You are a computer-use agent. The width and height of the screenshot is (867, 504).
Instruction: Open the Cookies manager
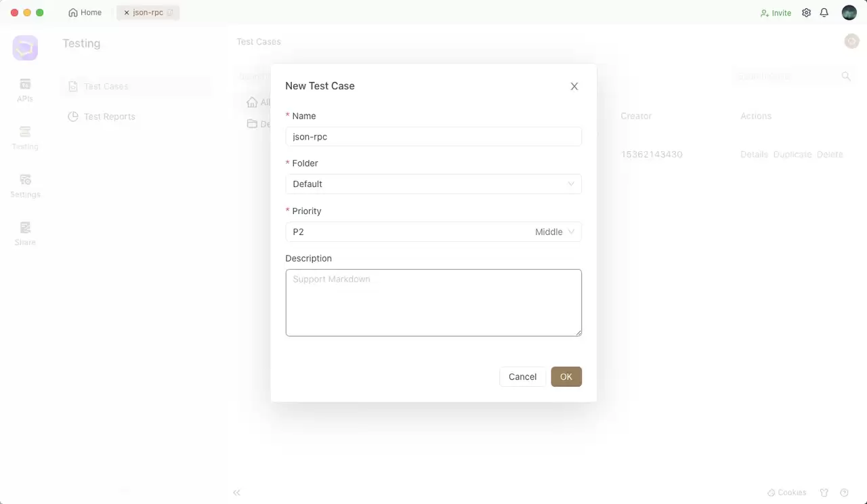[786, 492]
